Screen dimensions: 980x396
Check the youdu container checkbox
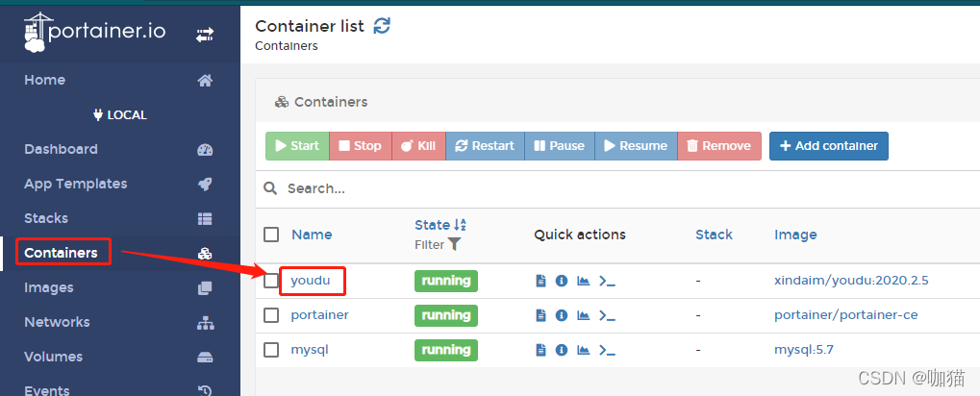pyautogui.click(x=271, y=281)
